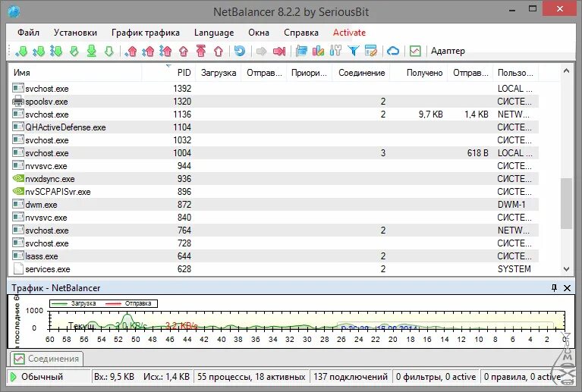
Task: Open the blue funnel filters icon
Action: [x=354, y=51]
